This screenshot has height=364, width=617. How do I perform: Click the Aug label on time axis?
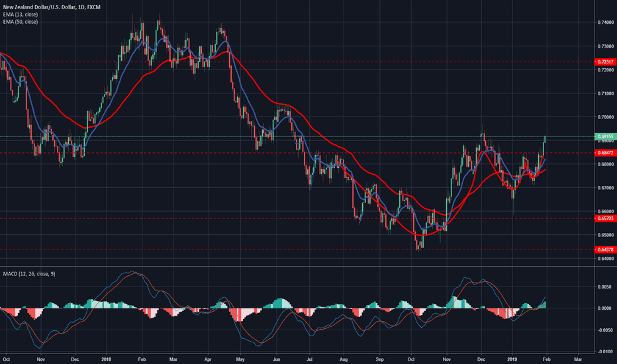[x=344, y=359]
